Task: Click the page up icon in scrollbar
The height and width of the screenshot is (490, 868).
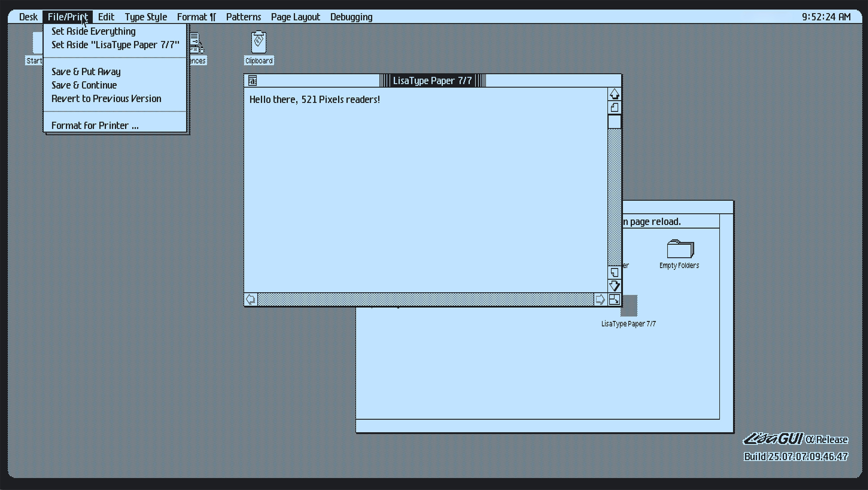Action: (614, 108)
